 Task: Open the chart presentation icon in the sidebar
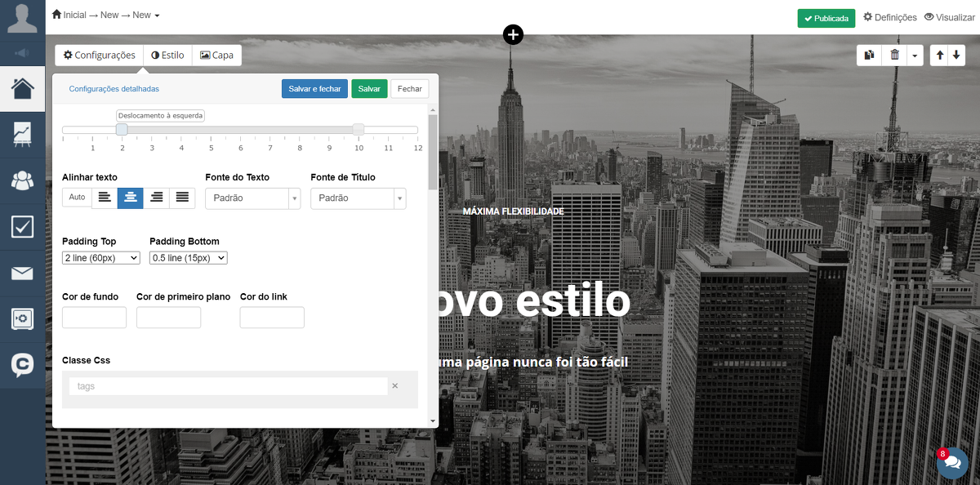(22, 134)
